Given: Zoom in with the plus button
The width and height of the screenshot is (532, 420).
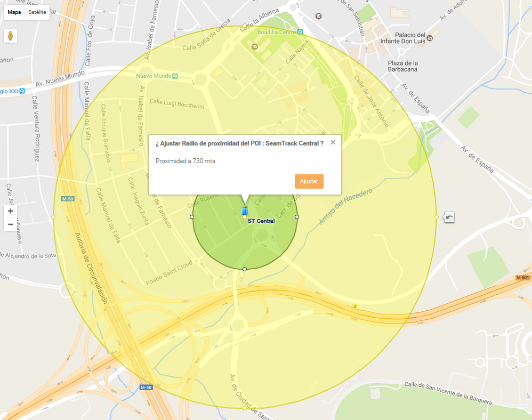Looking at the screenshot, I should coord(11,211).
